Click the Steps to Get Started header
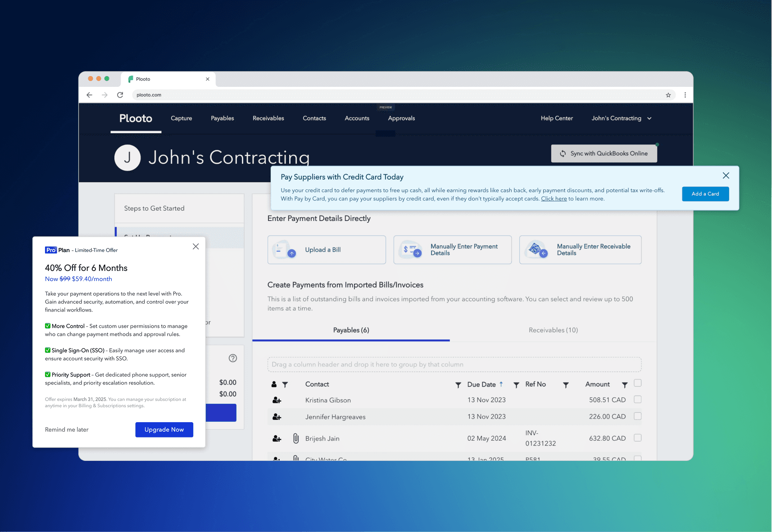 pyautogui.click(x=154, y=208)
